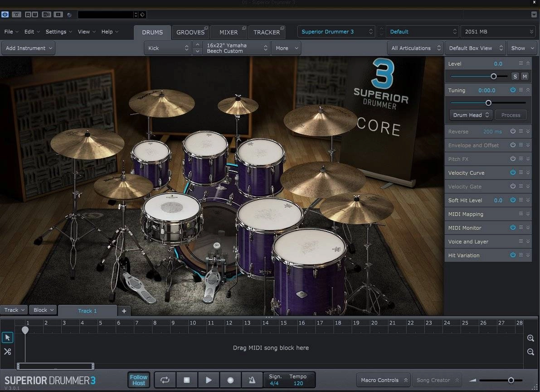Toggle the metronome icon

coord(252,380)
